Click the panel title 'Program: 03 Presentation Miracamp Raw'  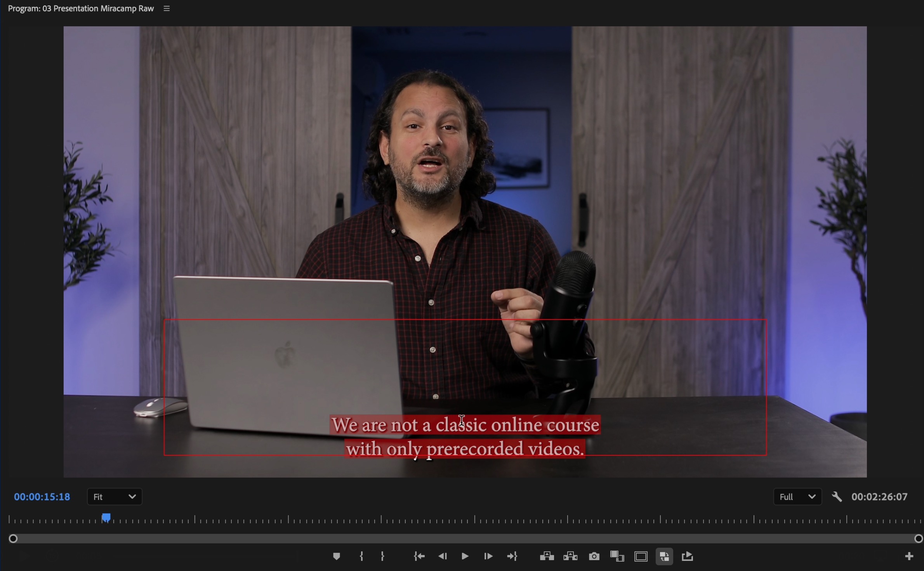tap(81, 9)
